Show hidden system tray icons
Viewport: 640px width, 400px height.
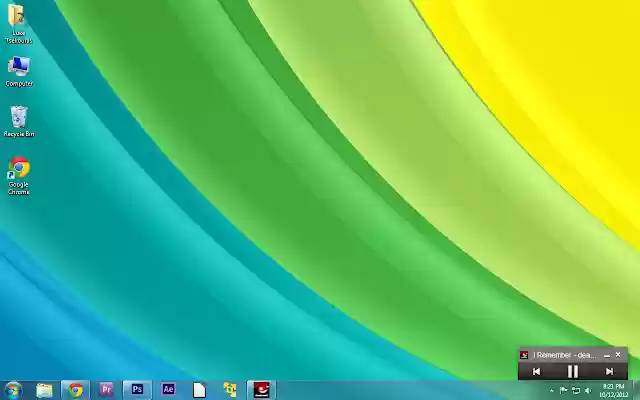click(x=551, y=391)
